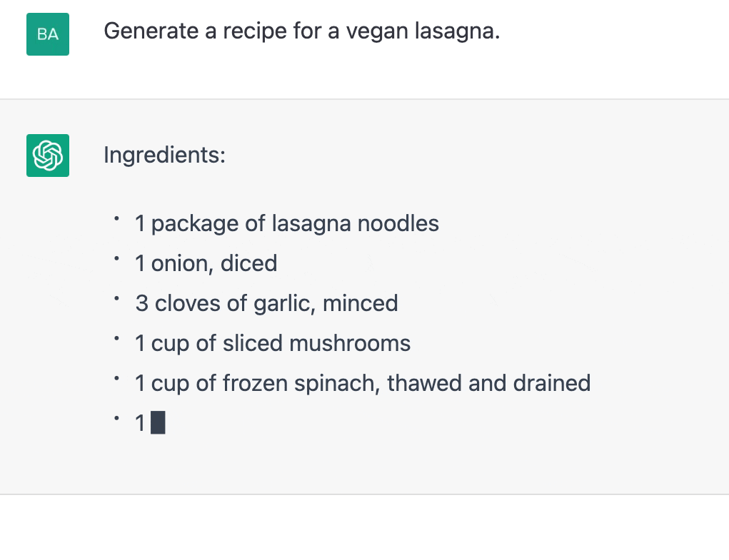Click the blinking block cursor
The width and height of the screenshot is (729, 560).
159,423
